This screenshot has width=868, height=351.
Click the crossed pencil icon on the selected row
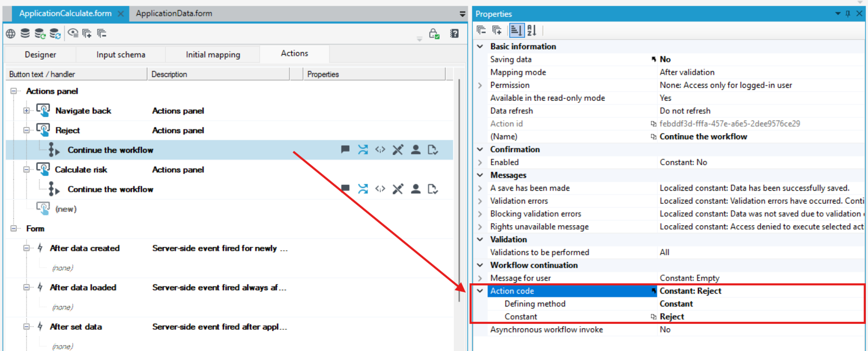[x=398, y=149]
